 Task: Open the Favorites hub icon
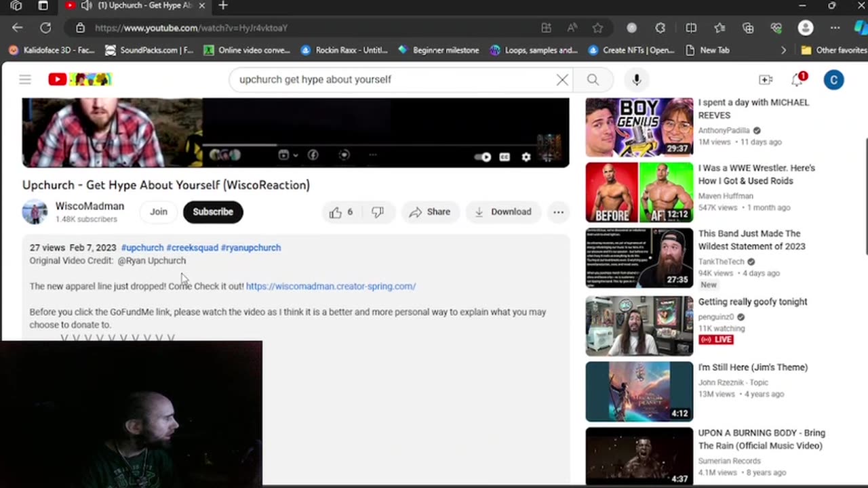coord(719,28)
